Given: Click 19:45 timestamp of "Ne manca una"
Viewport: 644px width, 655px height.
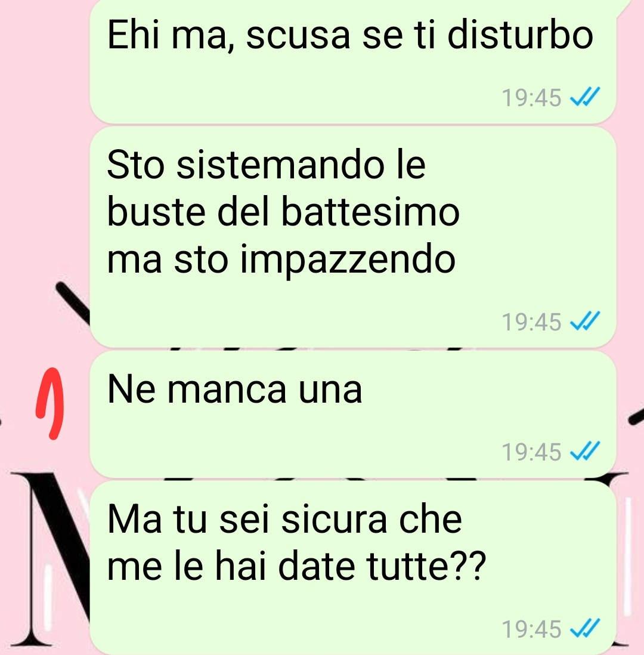Looking at the screenshot, I should pyautogui.click(x=531, y=452).
